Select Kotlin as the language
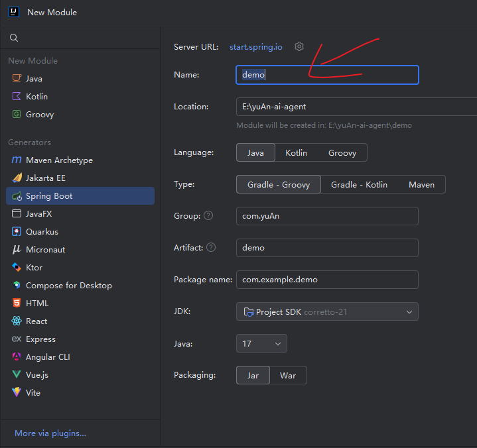This screenshot has width=477, height=448. 296,152
